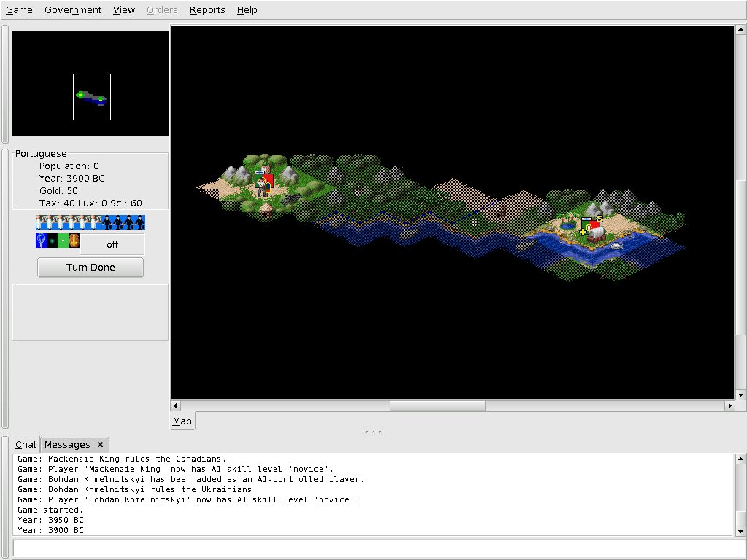Screen dimensions: 747x560
Task: Close the Messages tab
Action: coord(101,444)
